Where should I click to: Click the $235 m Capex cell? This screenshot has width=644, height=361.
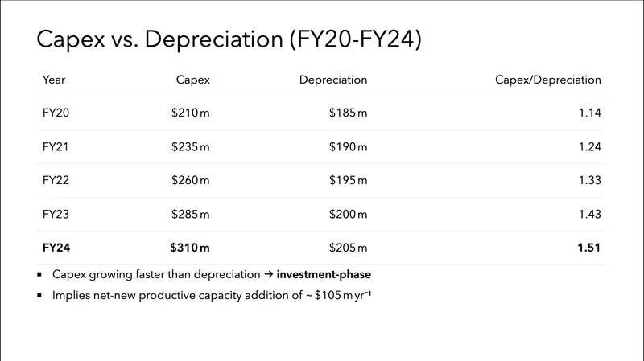190,147
